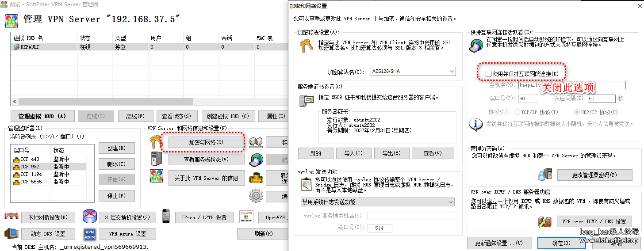Click the certificate icon in 服务端证书设置 group
The width and height of the screenshot is (644, 251).
[307, 101]
